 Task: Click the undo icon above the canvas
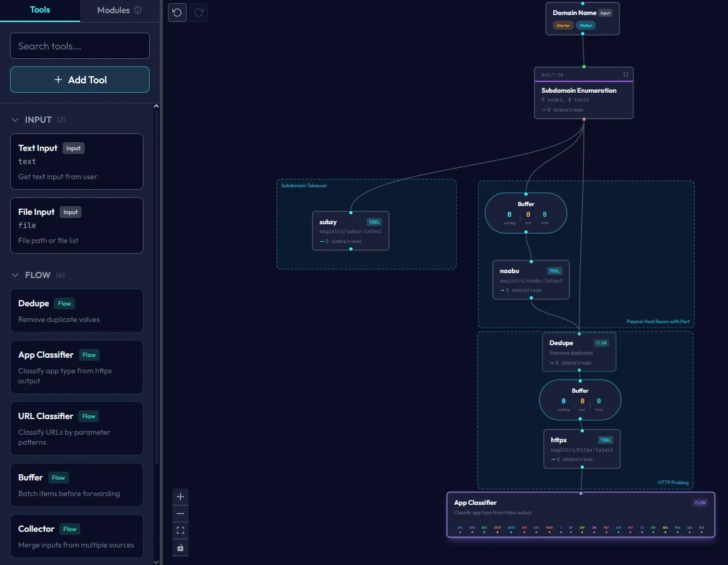(177, 13)
